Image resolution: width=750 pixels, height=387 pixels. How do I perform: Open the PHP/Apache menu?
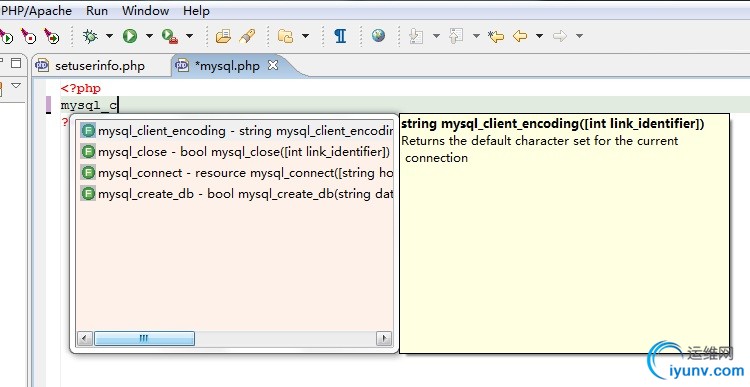coord(36,11)
